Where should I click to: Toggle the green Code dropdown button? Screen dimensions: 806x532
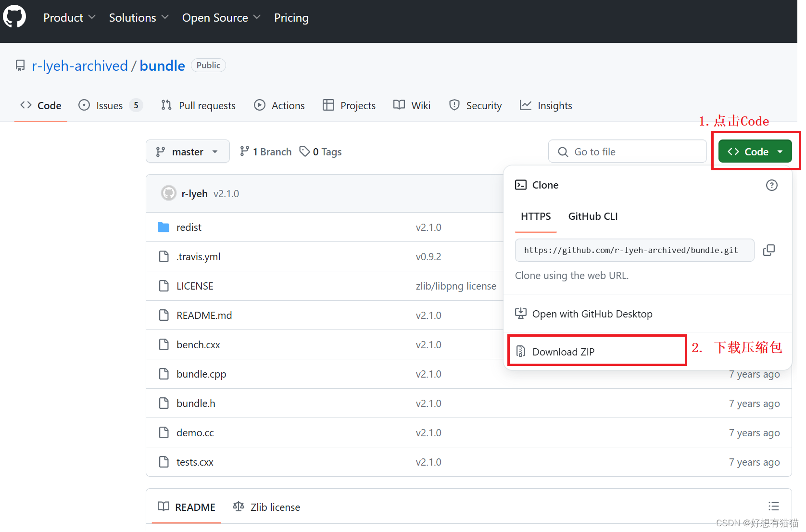[755, 152]
